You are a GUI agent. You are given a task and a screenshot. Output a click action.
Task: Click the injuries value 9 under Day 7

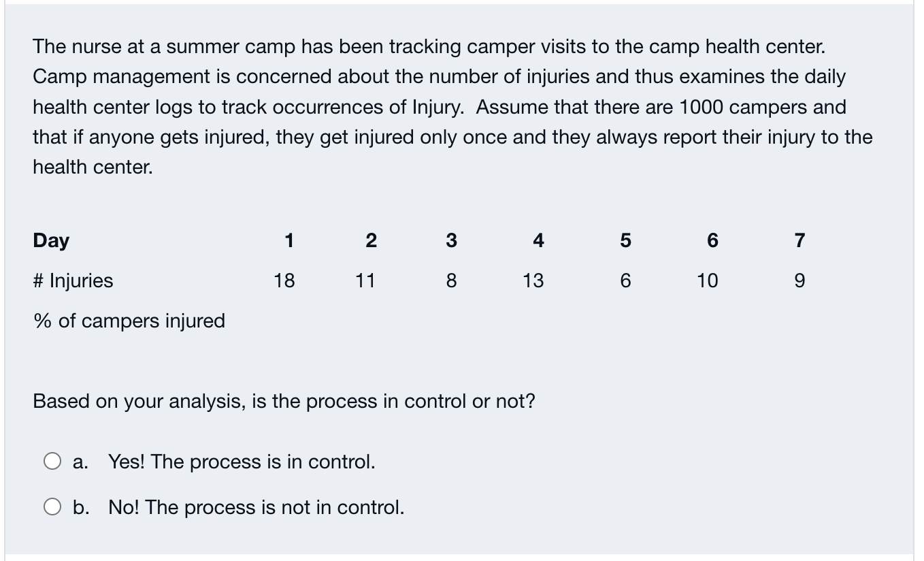(x=799, y=280)
